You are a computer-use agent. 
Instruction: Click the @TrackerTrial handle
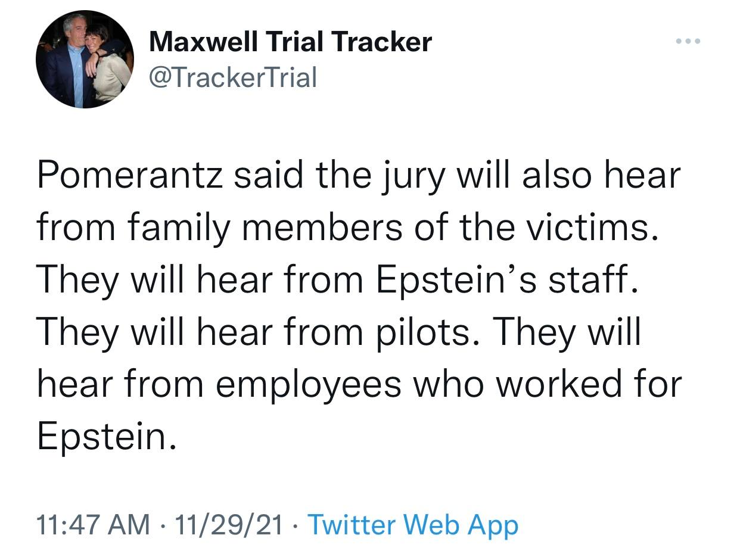[x=233, y=77]
